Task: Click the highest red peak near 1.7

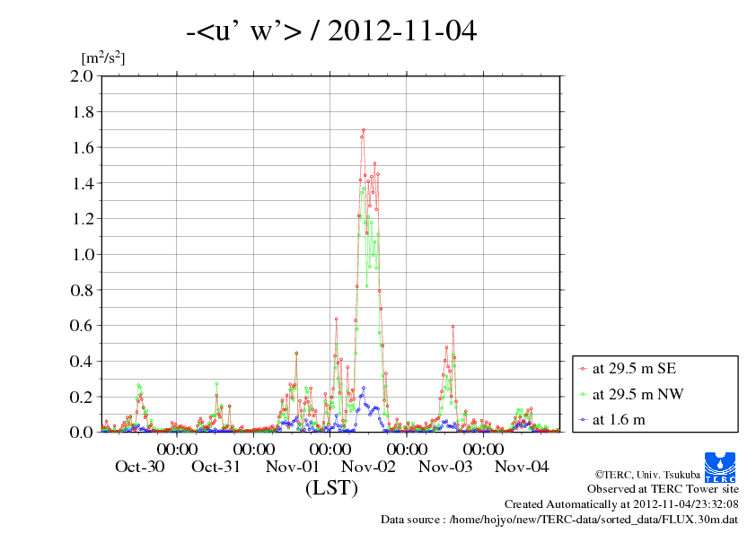Action: pyautogui.click(x=364, y=130)
